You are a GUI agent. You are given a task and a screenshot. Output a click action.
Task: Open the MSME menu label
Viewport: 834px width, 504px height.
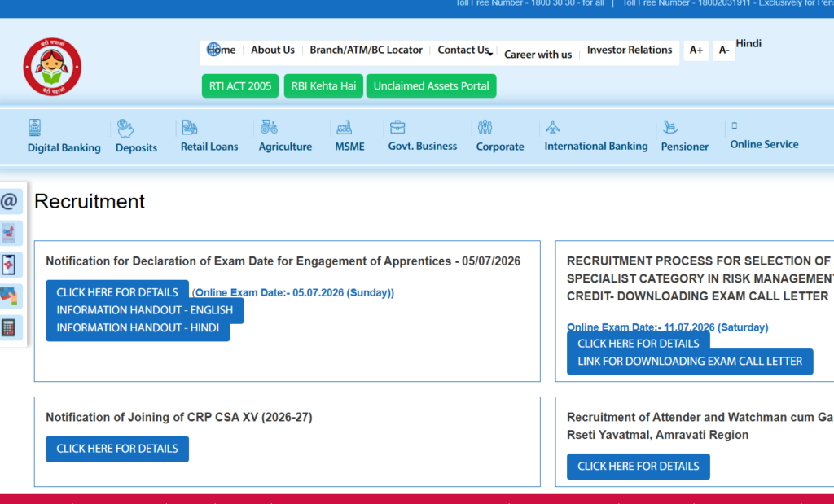(x=349, y=147)
